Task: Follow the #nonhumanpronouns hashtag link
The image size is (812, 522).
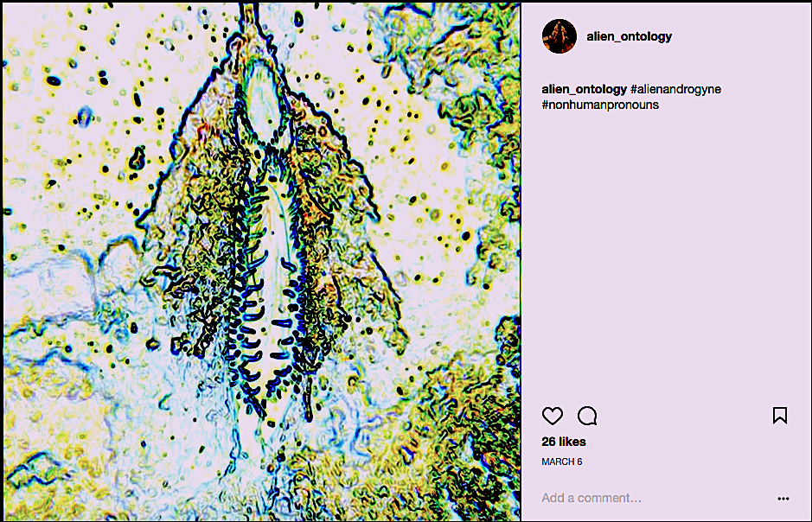Action: tap(600, 105)
